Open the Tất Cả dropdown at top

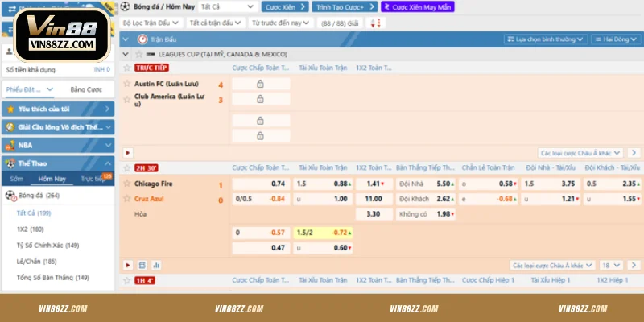pyautogui.click(x=228, y=6)
